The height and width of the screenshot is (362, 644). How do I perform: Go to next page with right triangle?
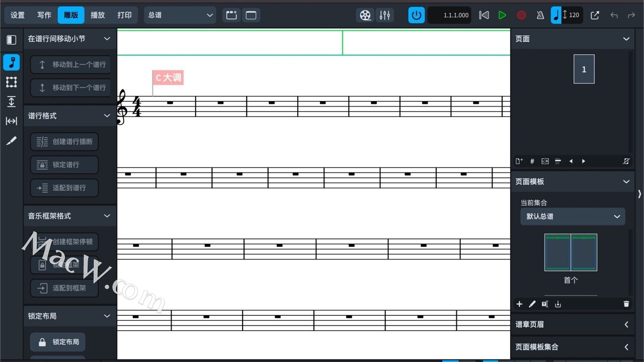(x=584, y=161)
